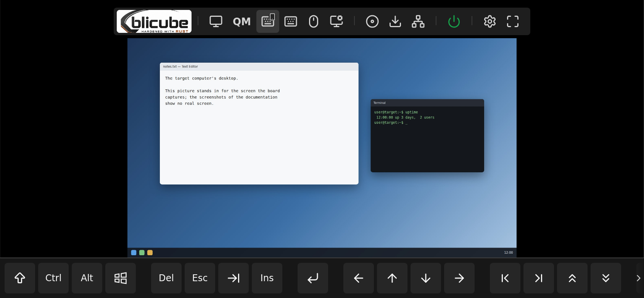Click the blicube logo
This screenshot has width=644, height=298.
(154, 21)
